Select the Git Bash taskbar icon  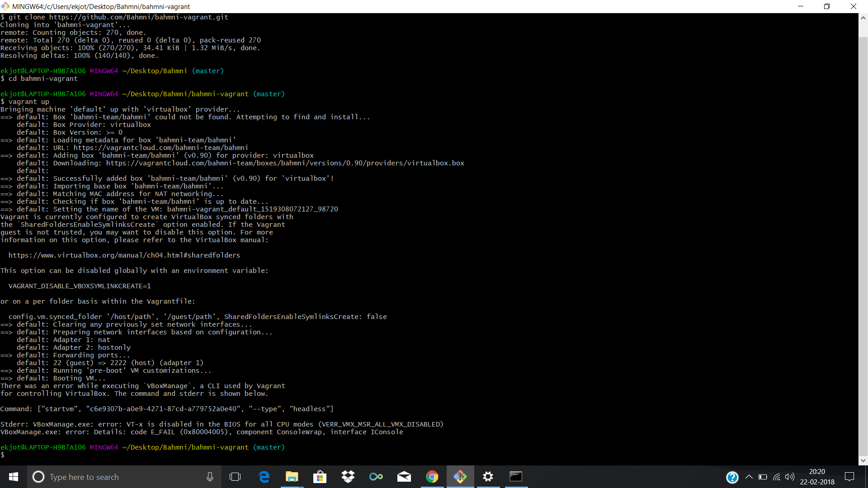[x=460, y=477]
